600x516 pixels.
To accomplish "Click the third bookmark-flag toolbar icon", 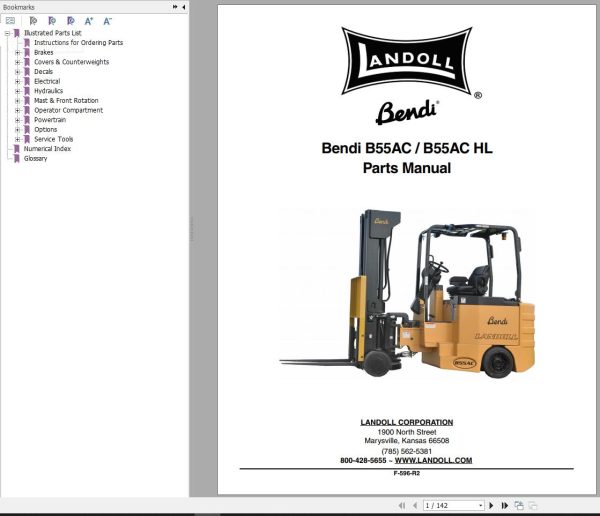I will [70, 21].
